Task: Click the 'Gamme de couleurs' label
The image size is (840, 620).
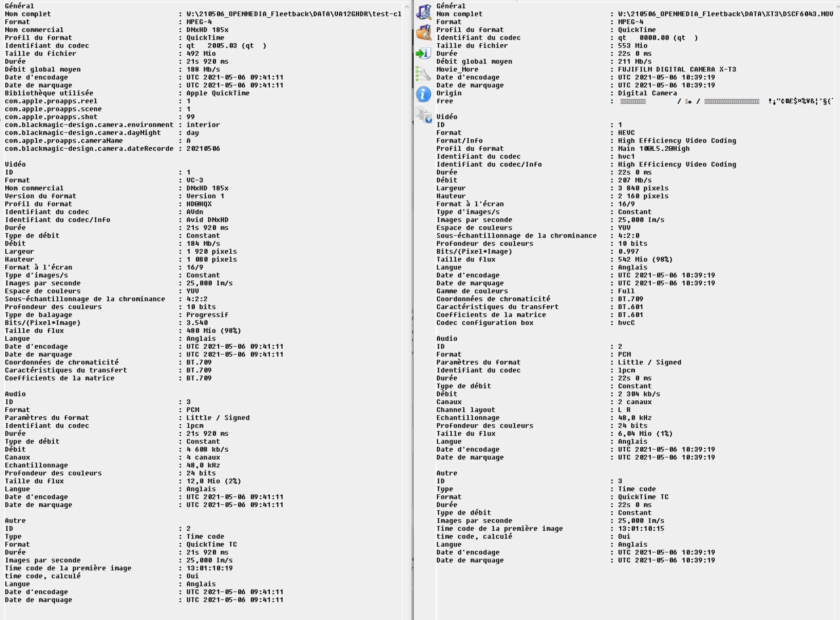Action: click(472, 291)
